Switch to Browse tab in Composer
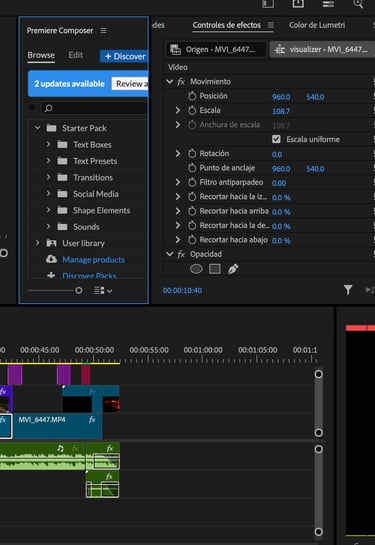Screen dimensions: 375x545 click(x=41, y=55)
